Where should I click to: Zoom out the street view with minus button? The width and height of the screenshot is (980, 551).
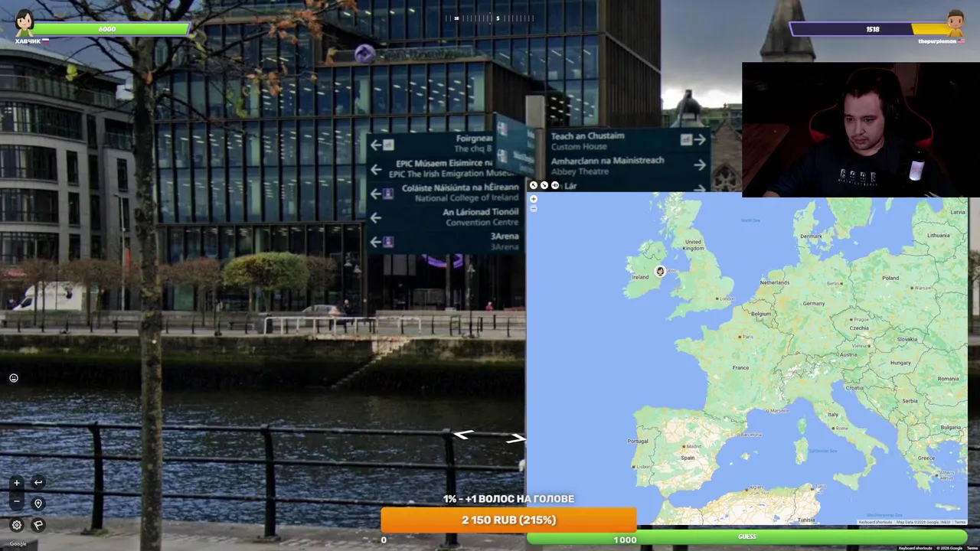(x=17, y=502)
